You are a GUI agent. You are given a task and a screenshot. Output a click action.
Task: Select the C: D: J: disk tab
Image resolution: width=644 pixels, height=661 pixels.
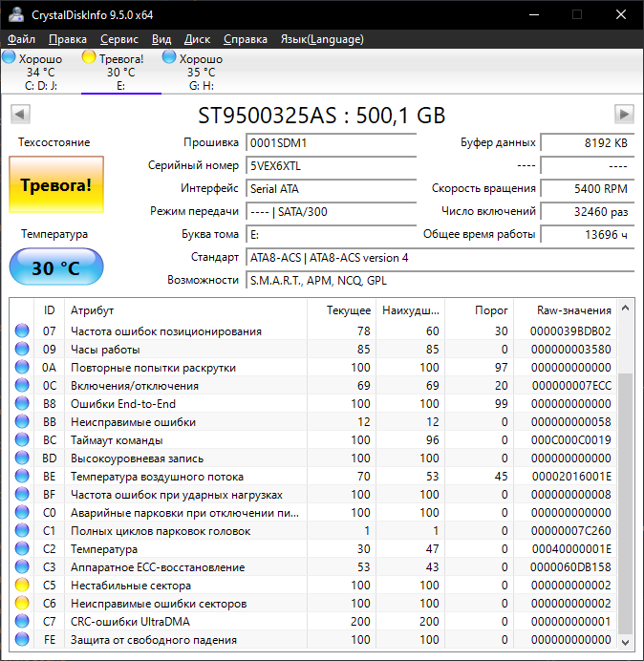pos(41,72)
